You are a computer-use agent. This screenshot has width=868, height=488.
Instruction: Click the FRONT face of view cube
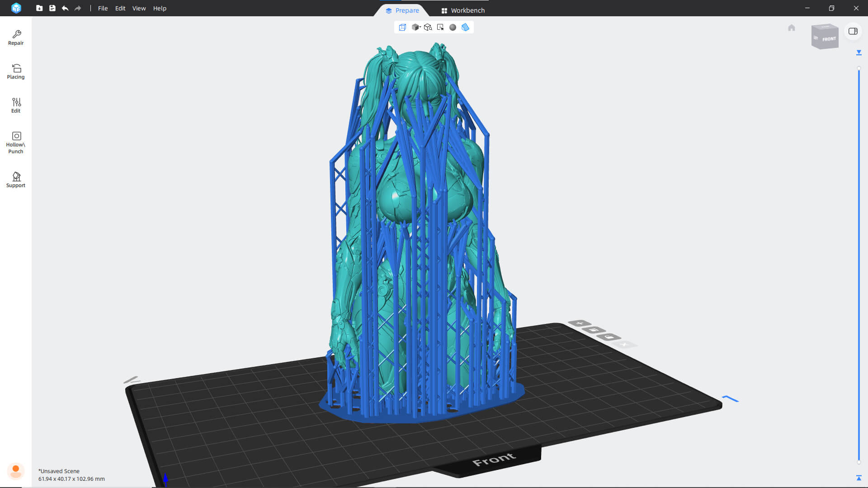coord(829,39)
